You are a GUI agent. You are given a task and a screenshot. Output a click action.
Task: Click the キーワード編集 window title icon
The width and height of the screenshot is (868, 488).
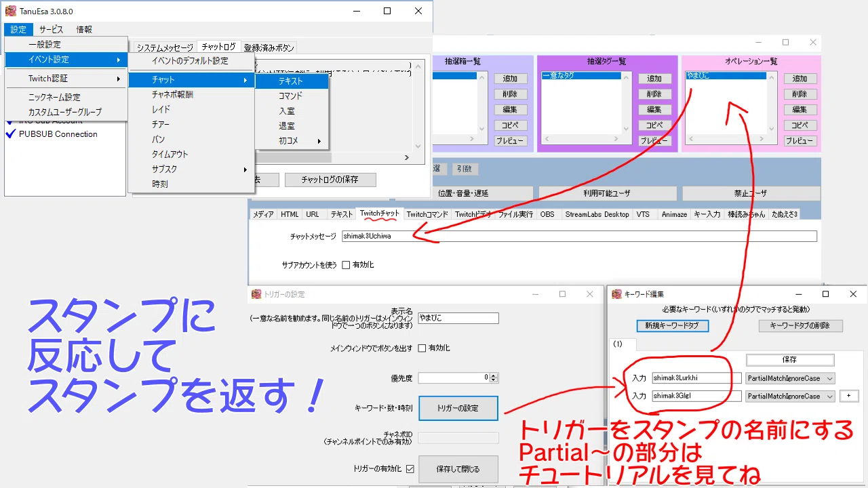point(617,294)
